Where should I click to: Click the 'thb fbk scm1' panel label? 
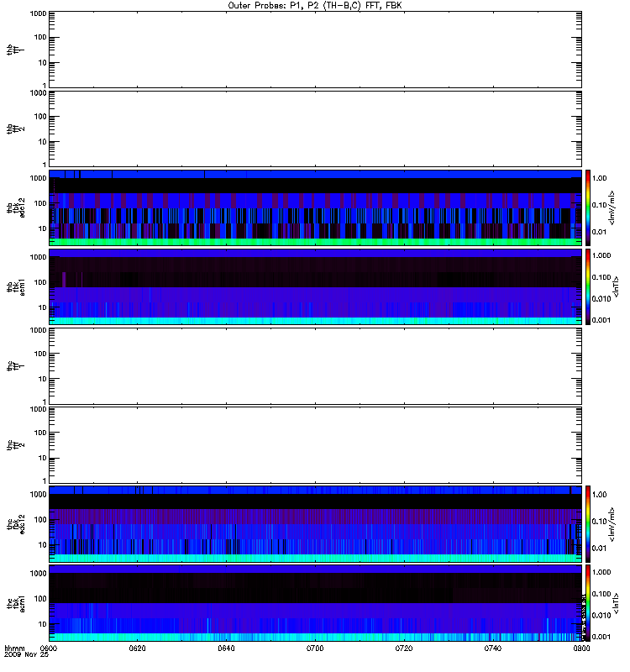pos(16,286)
